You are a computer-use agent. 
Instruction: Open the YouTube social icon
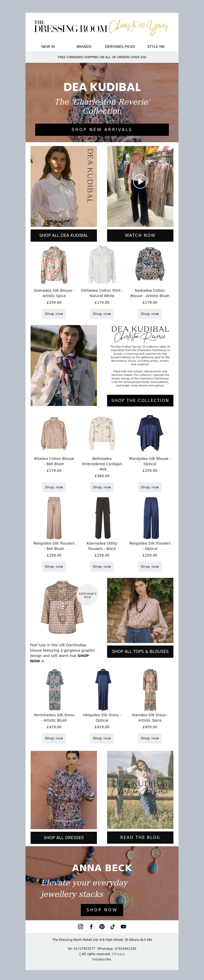coord(123,926)
